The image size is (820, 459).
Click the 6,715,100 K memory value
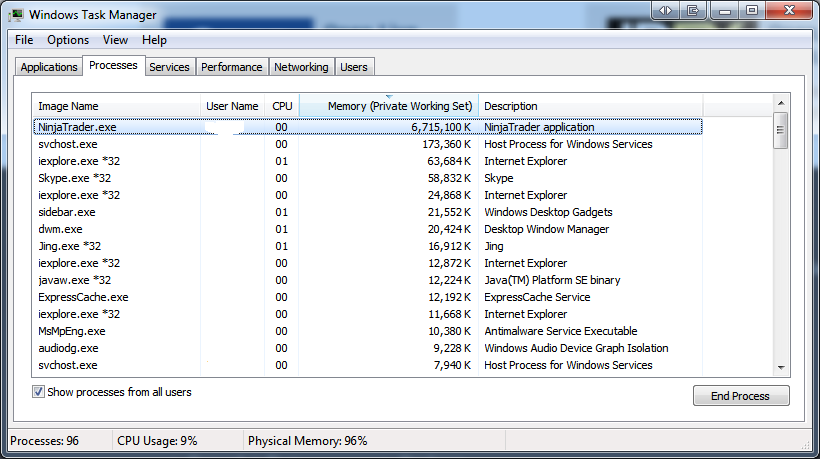click(x=441, y=127)
